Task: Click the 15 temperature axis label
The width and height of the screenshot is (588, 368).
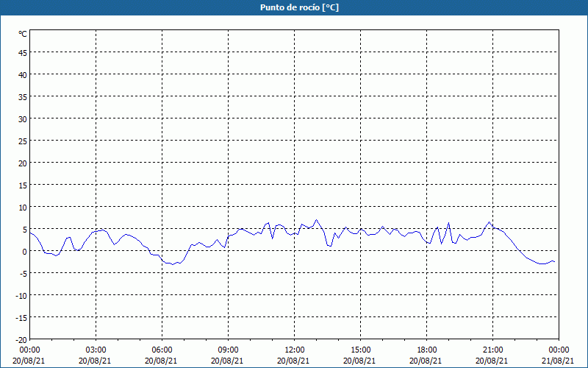Action: [23, 185]
